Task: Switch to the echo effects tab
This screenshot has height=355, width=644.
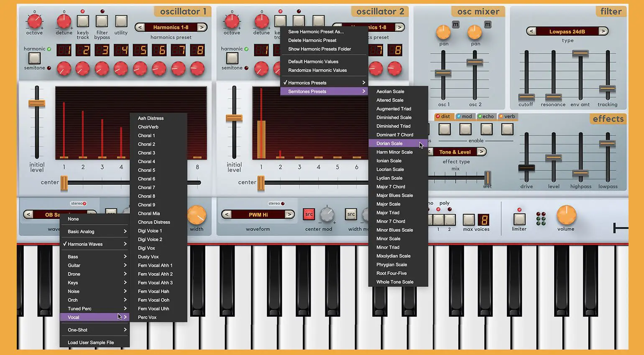Action: coord(486,117)
